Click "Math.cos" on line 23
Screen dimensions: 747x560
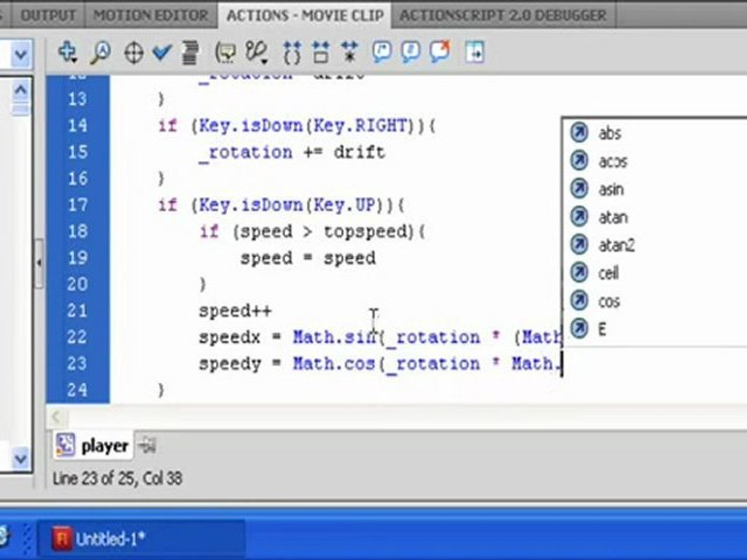coord(334,363)
